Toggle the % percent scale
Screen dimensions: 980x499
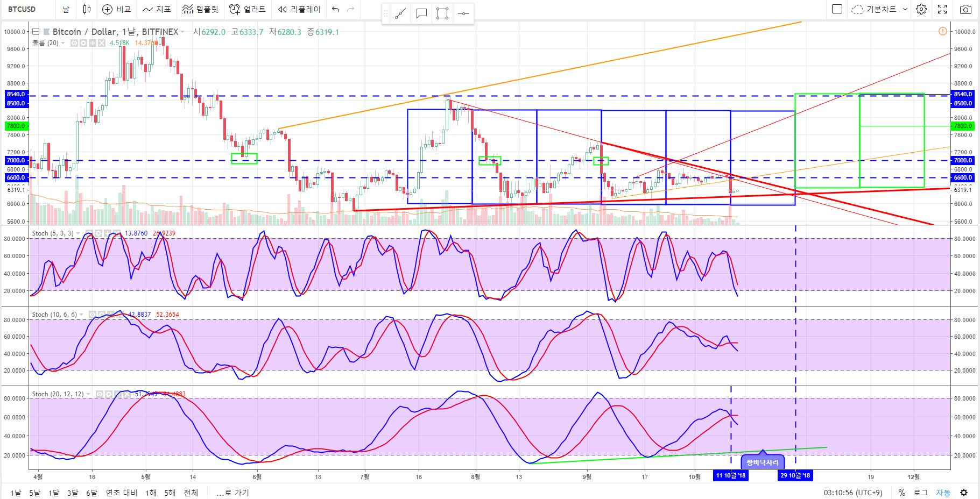tap(902, 493)
